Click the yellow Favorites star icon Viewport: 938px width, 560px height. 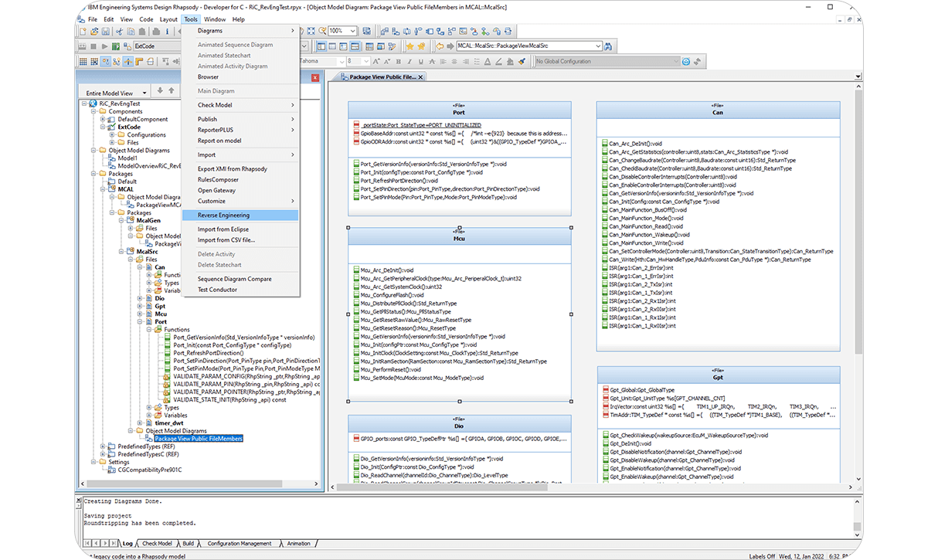tap(410, 46)
